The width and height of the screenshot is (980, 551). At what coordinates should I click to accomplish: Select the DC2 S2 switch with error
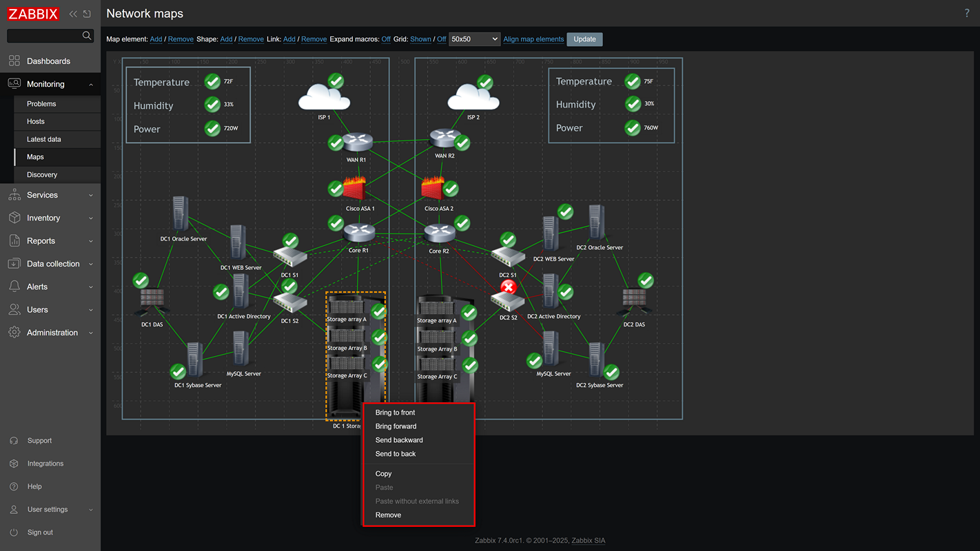[x=507, y=301]
